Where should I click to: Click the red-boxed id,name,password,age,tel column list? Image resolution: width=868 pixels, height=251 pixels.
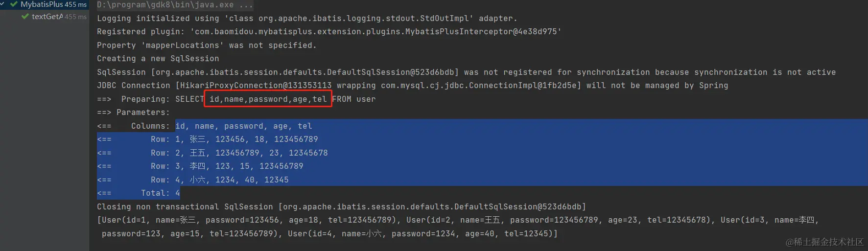268,99
